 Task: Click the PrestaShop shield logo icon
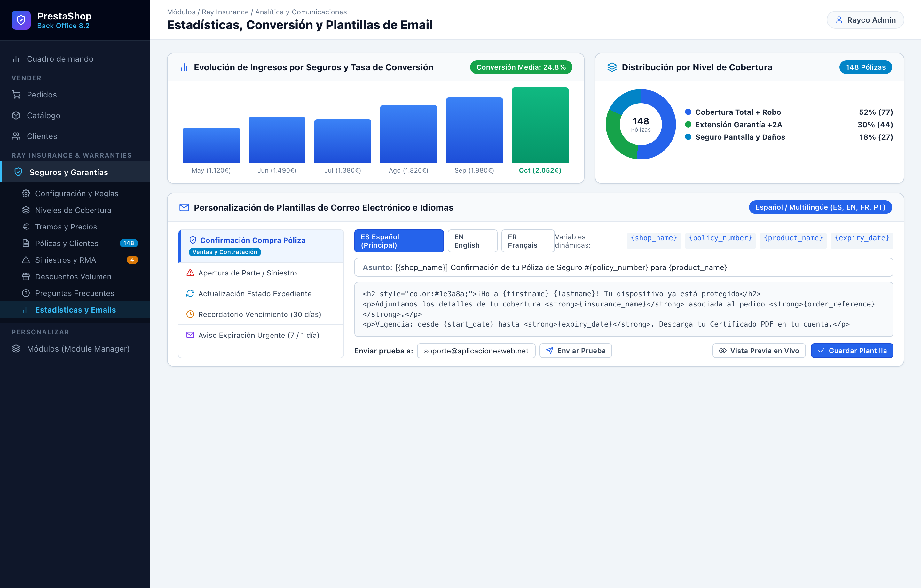(x=21, y=20)
